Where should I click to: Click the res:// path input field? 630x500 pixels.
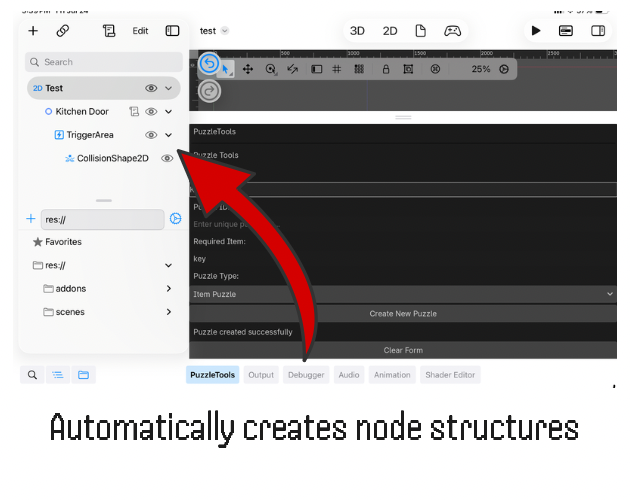(102, 219)
